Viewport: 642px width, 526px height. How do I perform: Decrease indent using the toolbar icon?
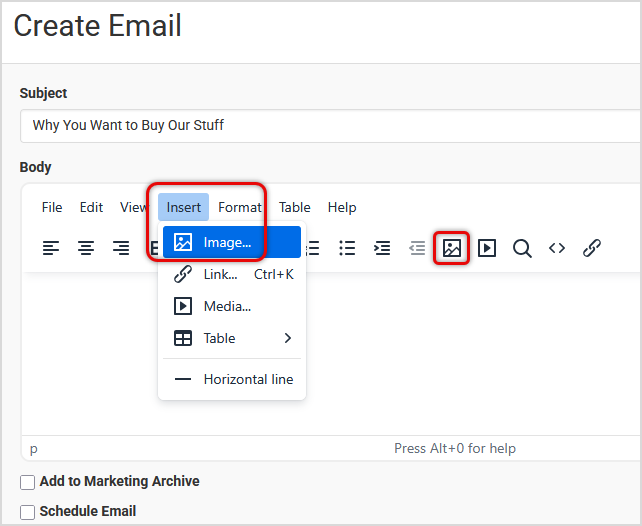tap(417, 248)
